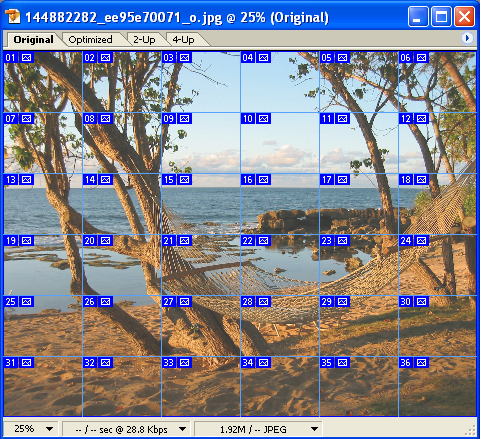Click the image icon of slice 04
This screenshot has width=480, height=439.
coord(263,58)
